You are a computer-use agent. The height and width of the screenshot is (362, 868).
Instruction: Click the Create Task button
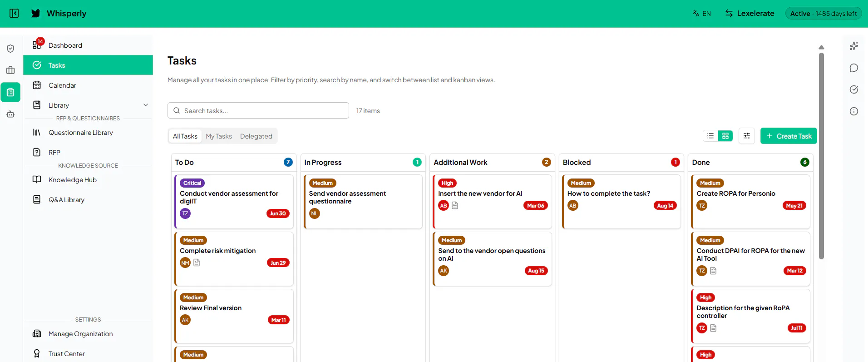click(x=789, y=136)
